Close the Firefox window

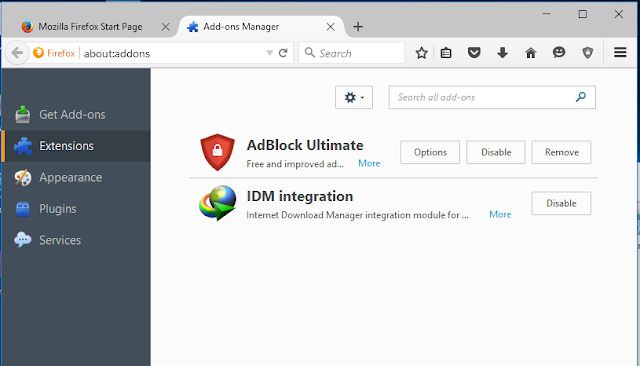pos(619,14)
